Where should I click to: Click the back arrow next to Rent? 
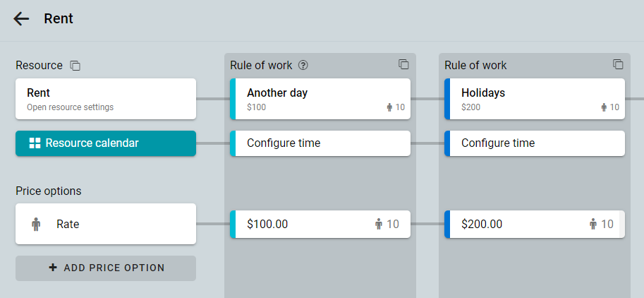(x=21, y=18)
